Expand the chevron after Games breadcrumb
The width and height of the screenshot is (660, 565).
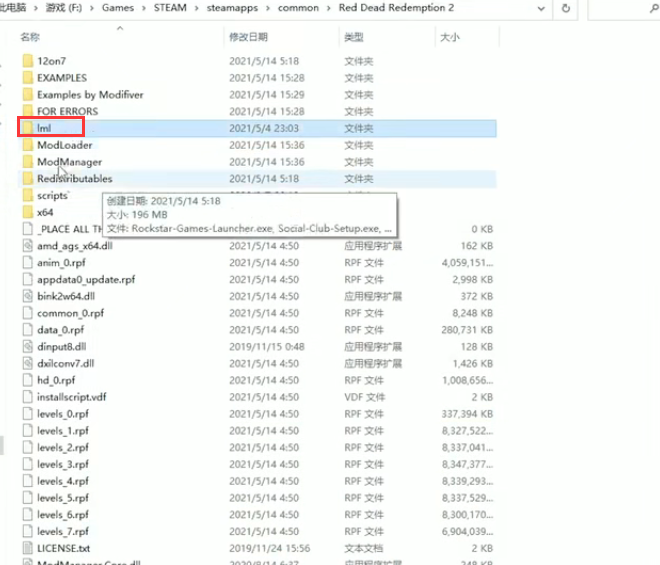pos(144,8)
